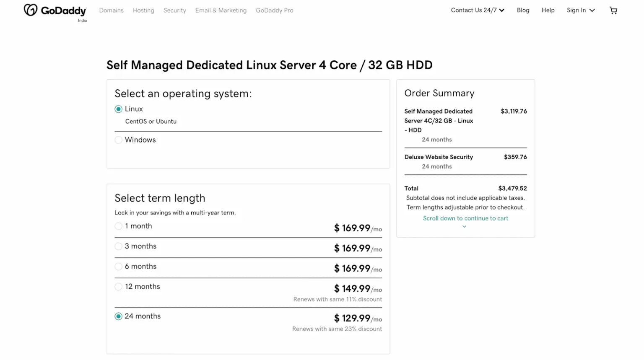Open the GoDaddy Pro menu

click(275, 10)
